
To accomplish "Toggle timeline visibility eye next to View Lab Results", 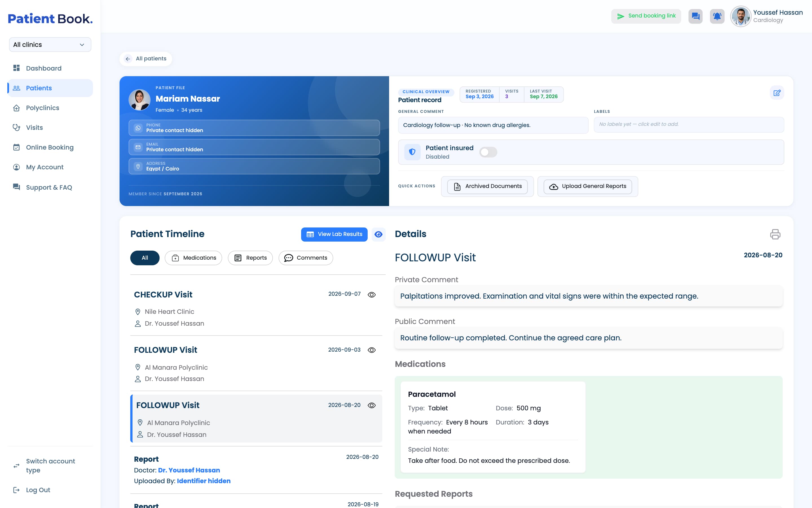I will 378,234.
